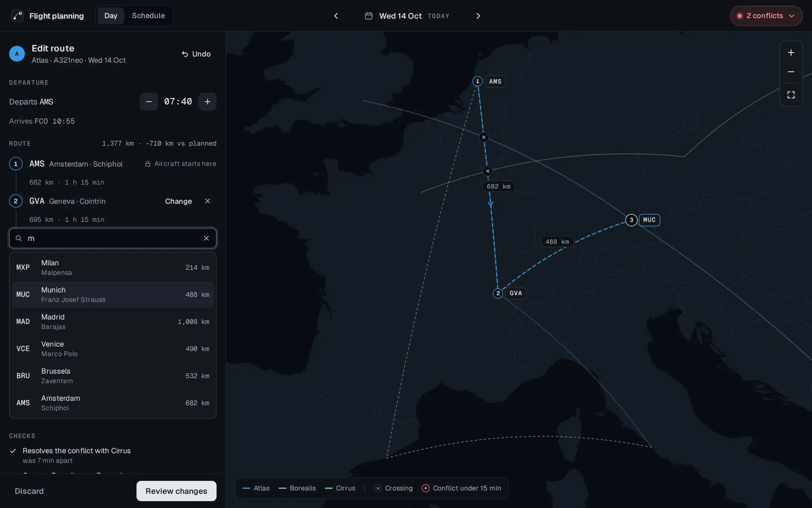Screen dimensions: 812x508
Task: Undo the last route edit
Action: pos(196,54)
